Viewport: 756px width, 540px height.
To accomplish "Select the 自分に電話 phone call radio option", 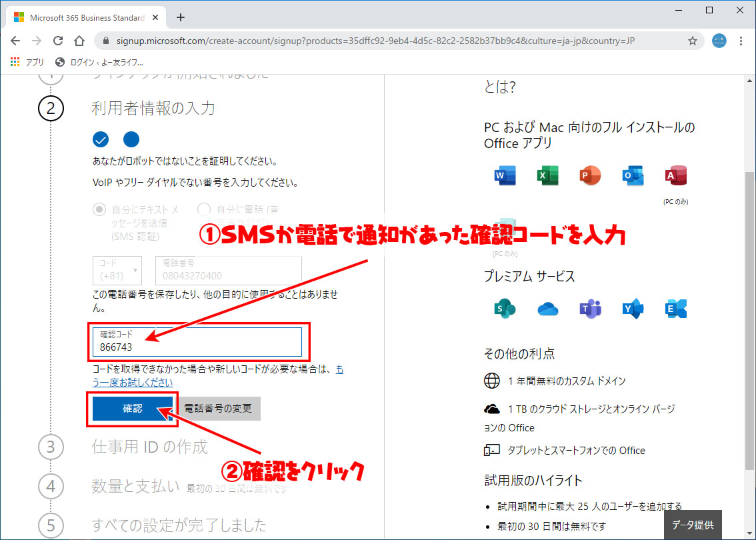I will tap(204, 210).
